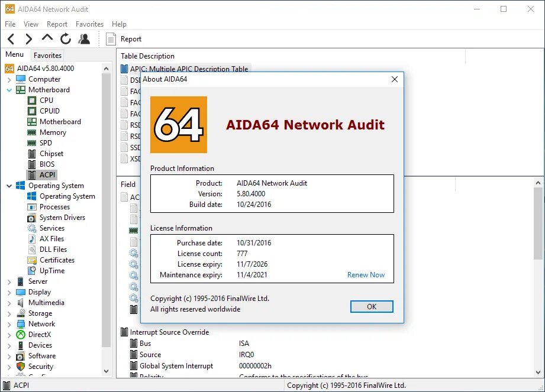Select the Chipset icon
The image size is (545, 392).
click(31, 154)
